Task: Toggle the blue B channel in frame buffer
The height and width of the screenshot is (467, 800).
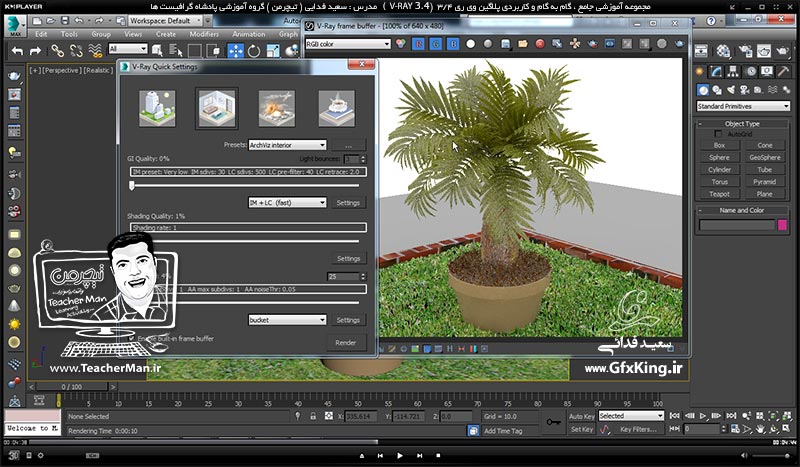Action: pyautogui.click(x=453, y=44)
